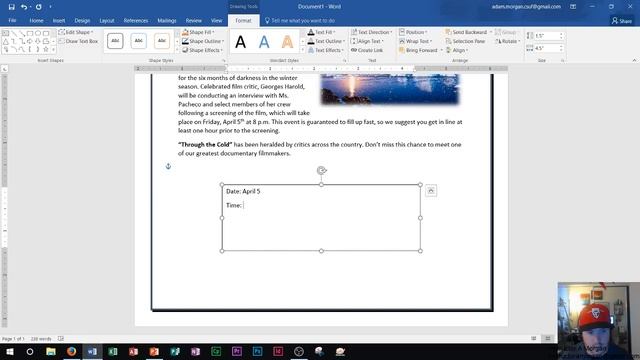Screen dimensions: 640x360
Task: Apply the orange WordArt style A
Action: (287, 41)
